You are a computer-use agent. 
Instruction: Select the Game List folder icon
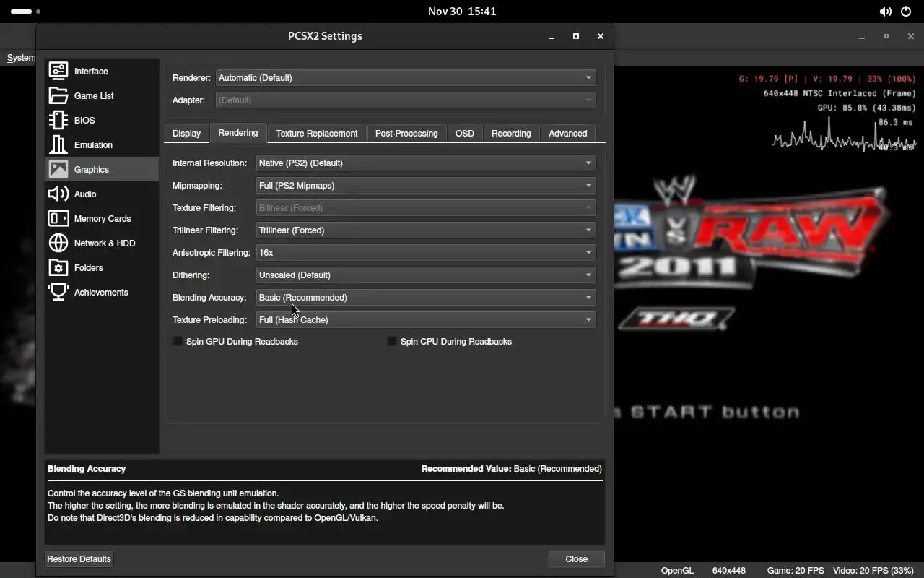tap(58, 95)
